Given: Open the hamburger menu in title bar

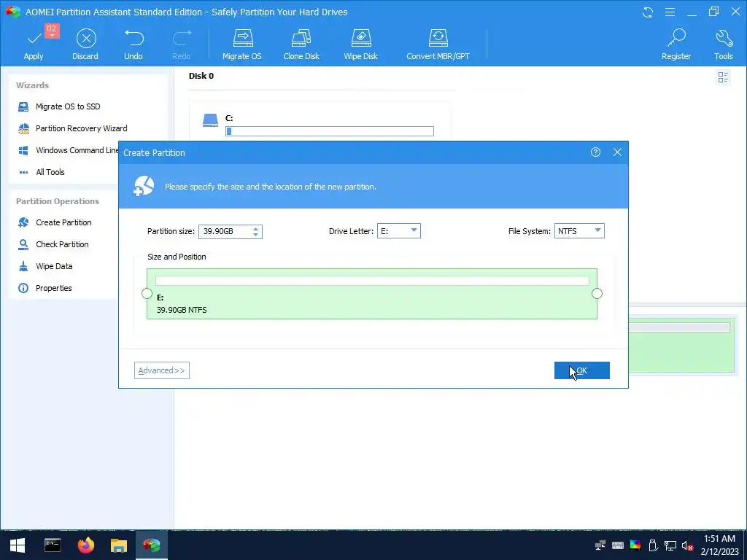Looking at the screenshot, I should (670, 12).
